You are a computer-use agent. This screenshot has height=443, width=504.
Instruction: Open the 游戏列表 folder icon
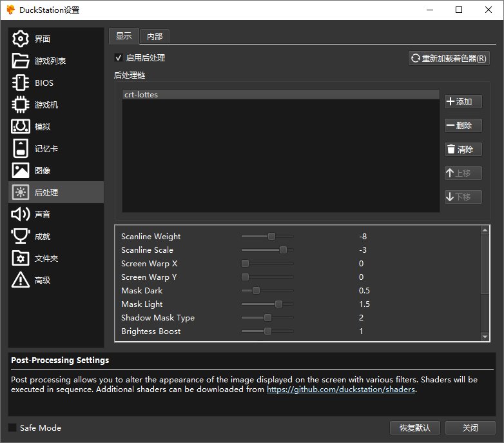click(x=21, y=61)
